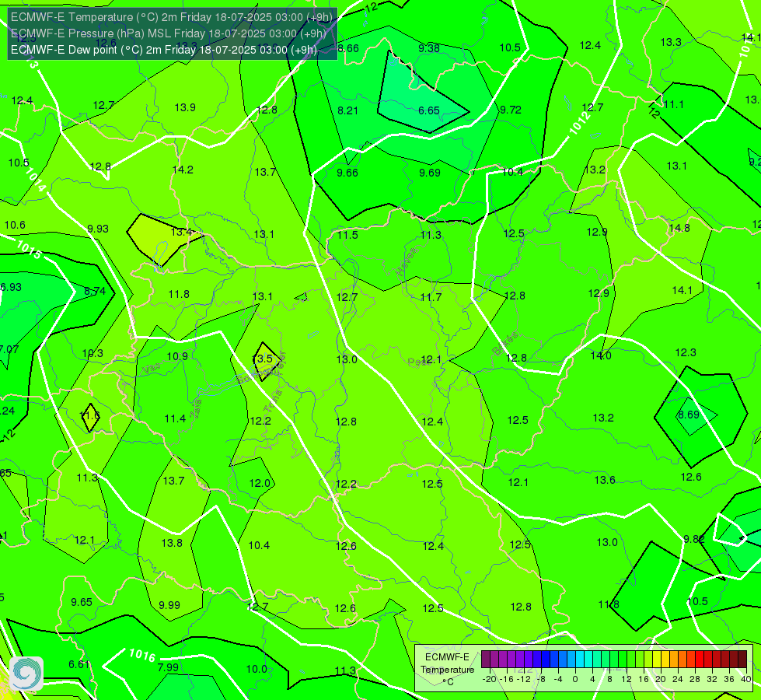
Task: Select the ECMWF-E Pressure MSL header line
Action: point(168,33)
